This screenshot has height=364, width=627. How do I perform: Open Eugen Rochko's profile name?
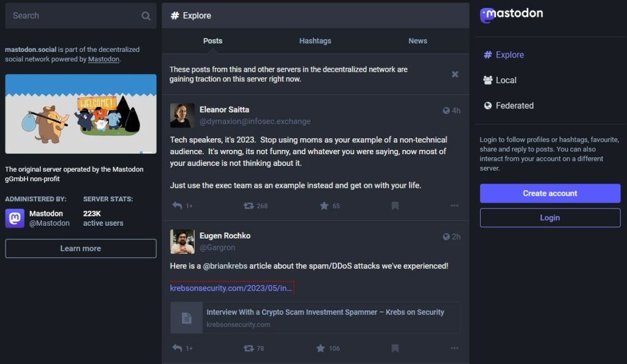(225, 236)
